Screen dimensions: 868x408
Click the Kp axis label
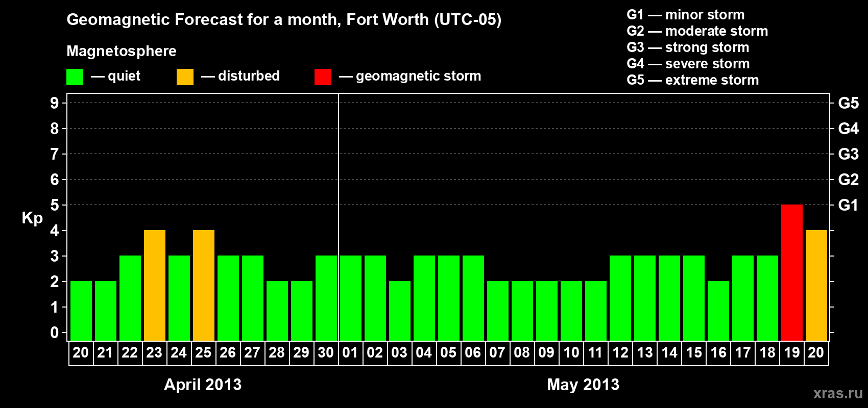[32, 218]
